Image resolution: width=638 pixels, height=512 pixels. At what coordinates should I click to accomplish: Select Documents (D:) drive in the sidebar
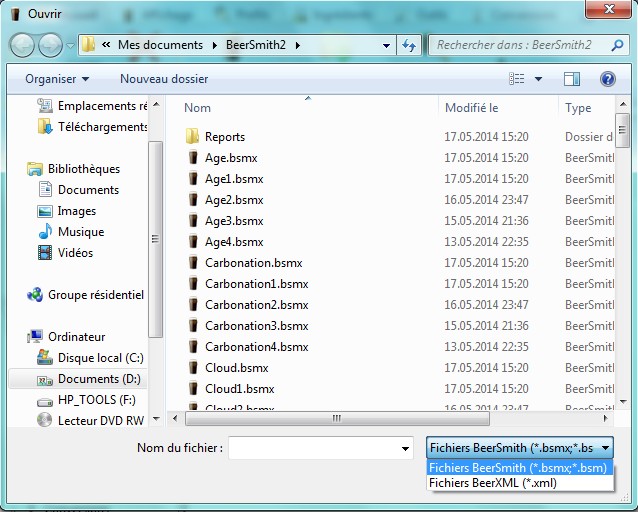pos(99,379)
